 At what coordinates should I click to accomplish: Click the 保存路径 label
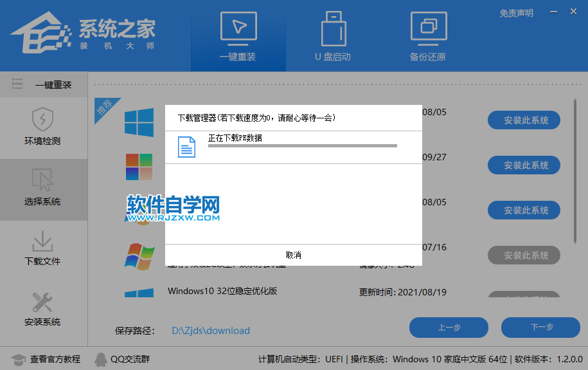135,331
